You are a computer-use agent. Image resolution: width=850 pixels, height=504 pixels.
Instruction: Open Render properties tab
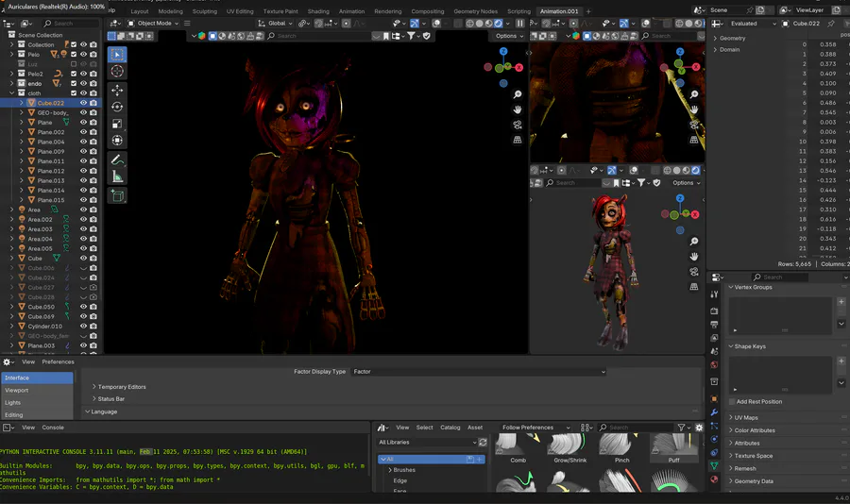(x=715, y=311)
